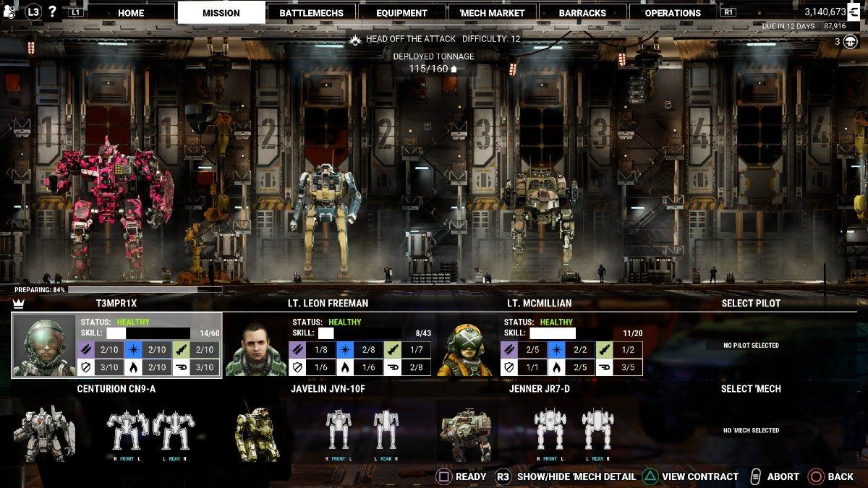This screenshot has width=868, height=488.
Task: Click T3MPR1X's evasion skill icon
Action: 183,368
